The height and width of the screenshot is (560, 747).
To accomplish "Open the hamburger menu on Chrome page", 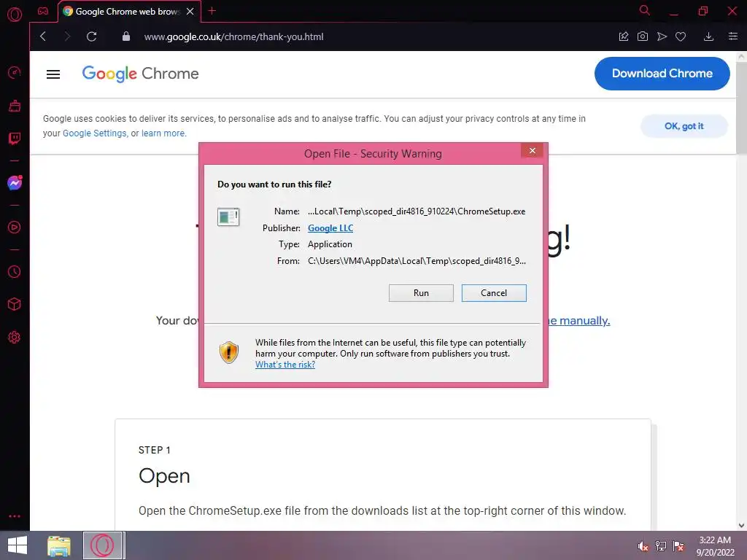I will point(53,74).
